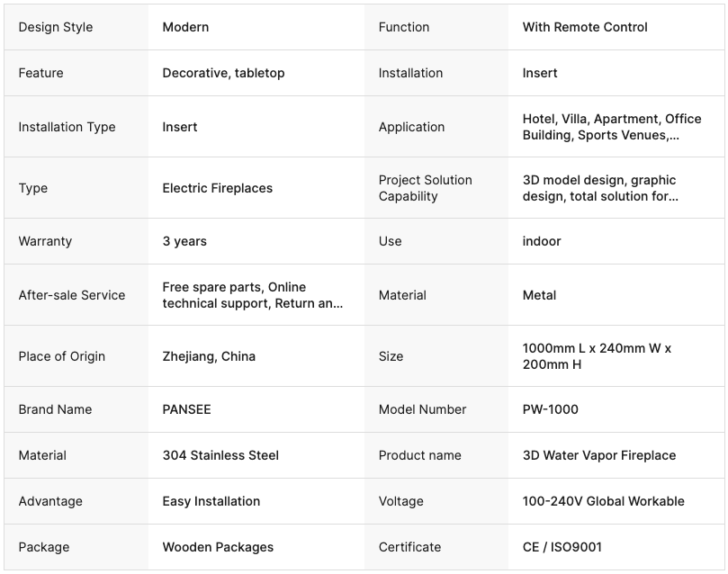Click the "3 years" warranty value
Screen dimensions: 728x574
pos(184,241)
